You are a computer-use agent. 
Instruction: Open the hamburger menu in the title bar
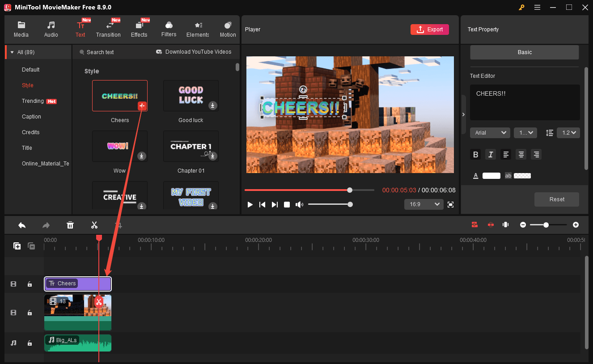point(537,7)
